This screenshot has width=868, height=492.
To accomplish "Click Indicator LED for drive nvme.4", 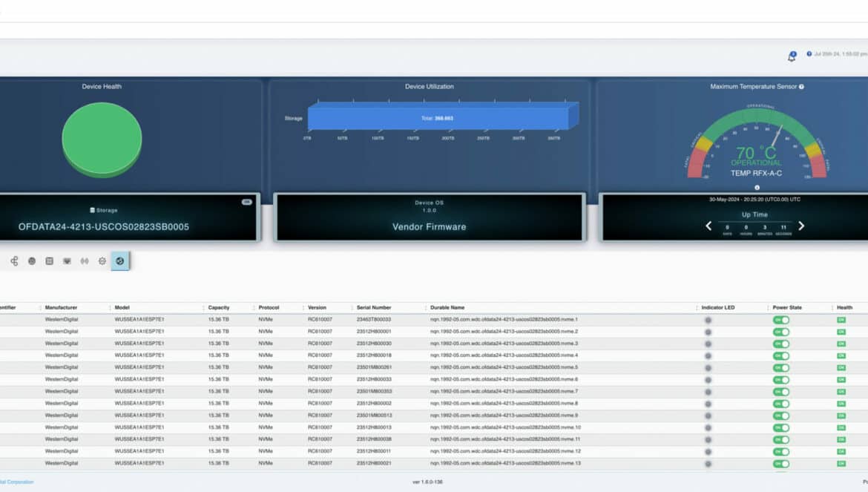I will point(708,356).
